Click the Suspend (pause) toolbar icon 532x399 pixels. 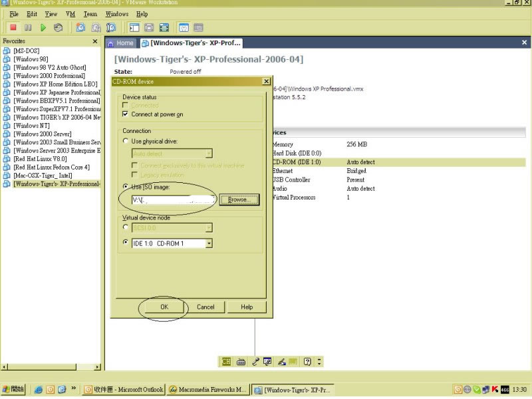coord(28,27)
